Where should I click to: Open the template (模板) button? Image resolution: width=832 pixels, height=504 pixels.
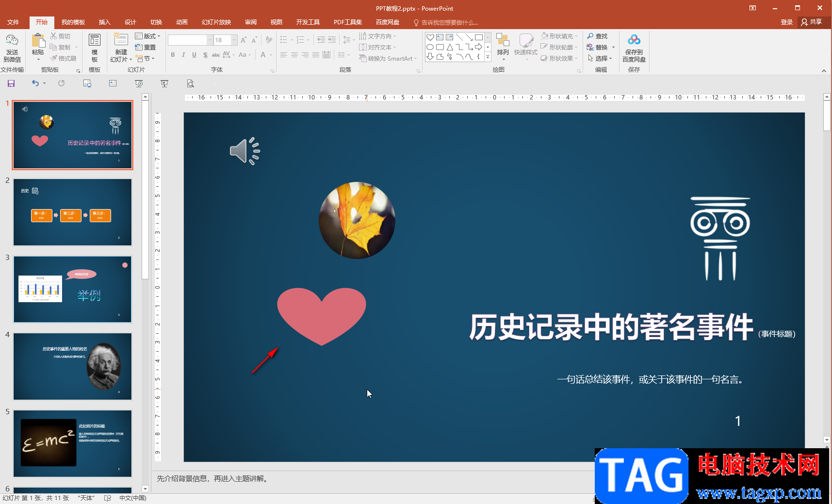(95, 48)
